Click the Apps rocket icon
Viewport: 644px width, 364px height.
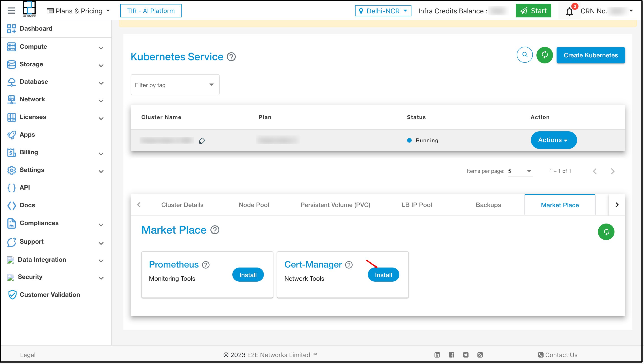(x=11, y=135)
